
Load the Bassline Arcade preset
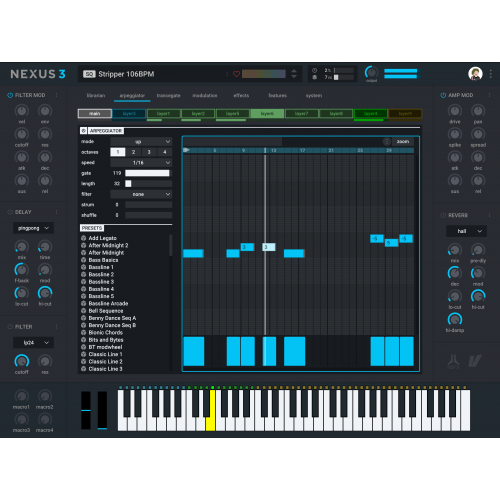click(x=108, y=303)
